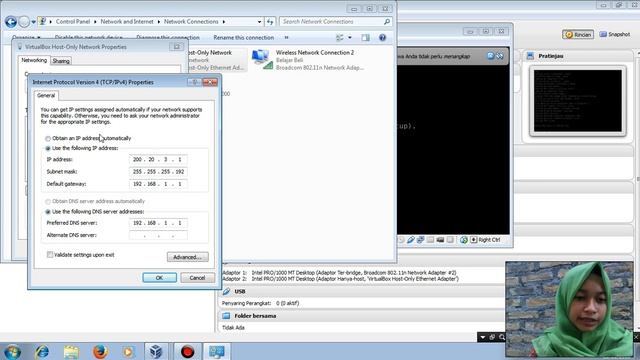Close VirtualBox Host-Only Network Properties dialog
Screen dimensions: 640x360
pyautogui.click(x=177, y=47)
